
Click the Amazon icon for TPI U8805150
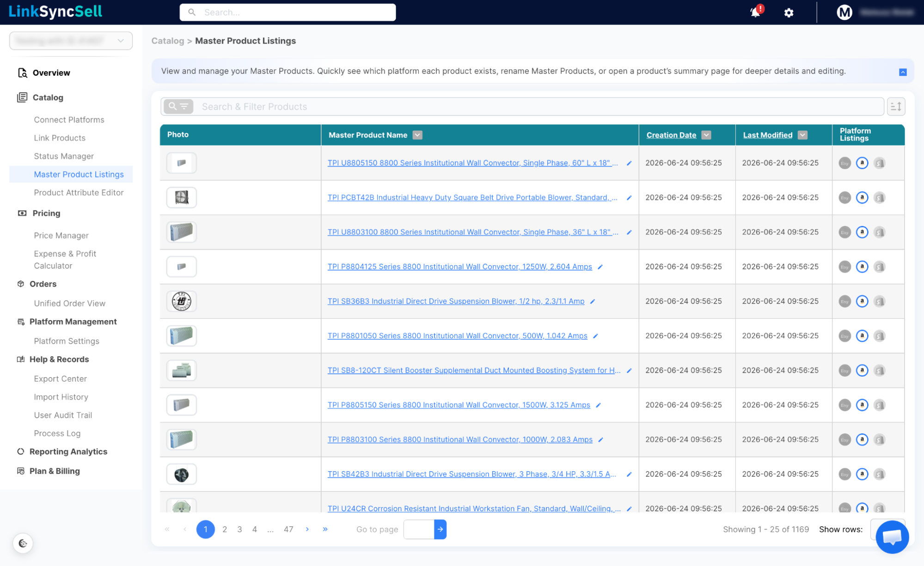862,163
